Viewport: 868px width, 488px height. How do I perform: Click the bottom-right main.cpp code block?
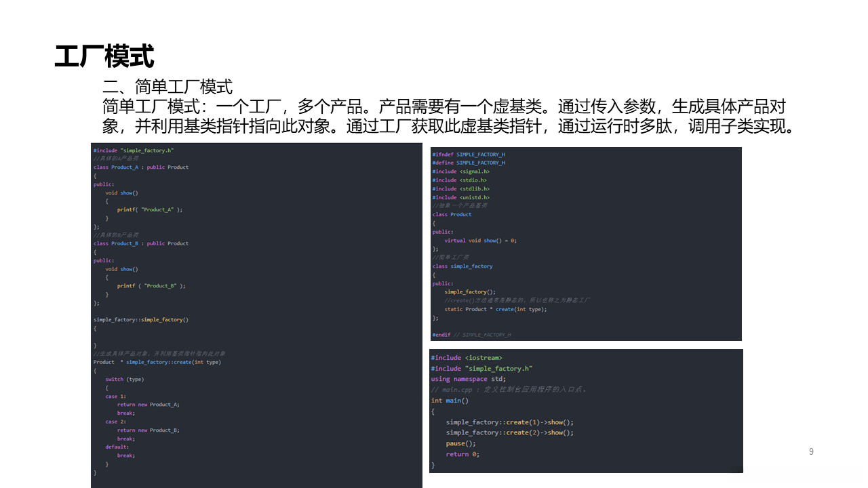point(586,410)
